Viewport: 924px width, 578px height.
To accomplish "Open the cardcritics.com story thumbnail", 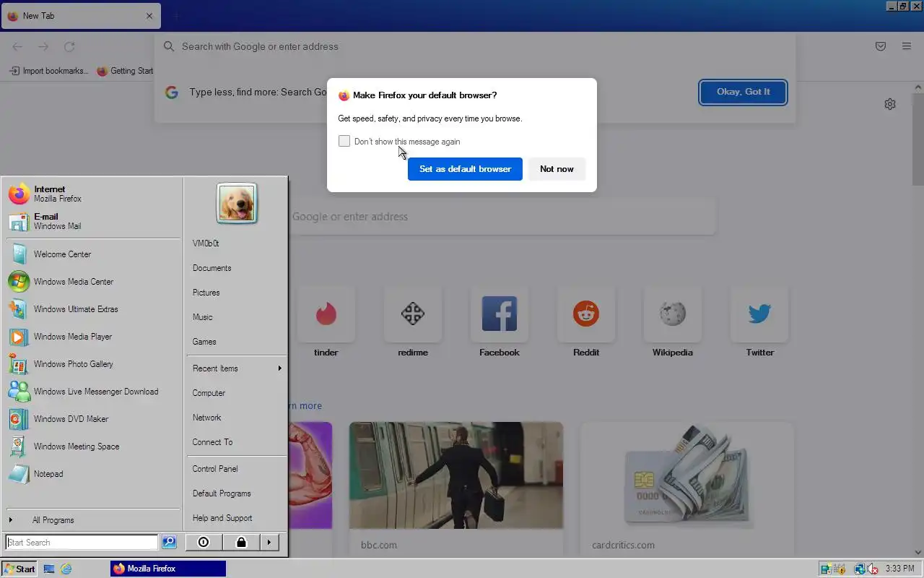I will point(687,475).
